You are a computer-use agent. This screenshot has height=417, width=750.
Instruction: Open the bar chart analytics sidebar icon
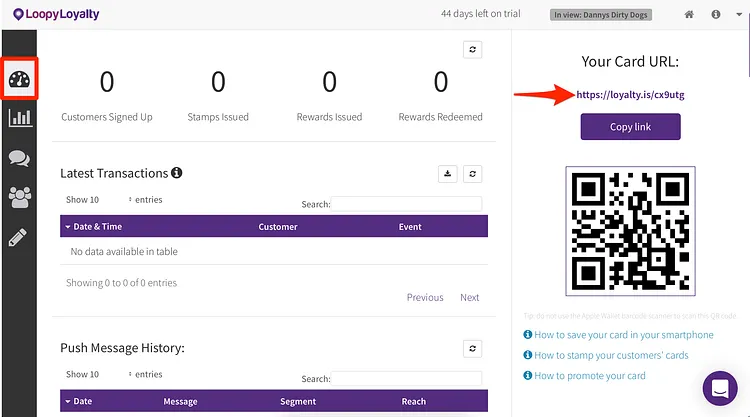pyautogui.click(x=20, y=117)
